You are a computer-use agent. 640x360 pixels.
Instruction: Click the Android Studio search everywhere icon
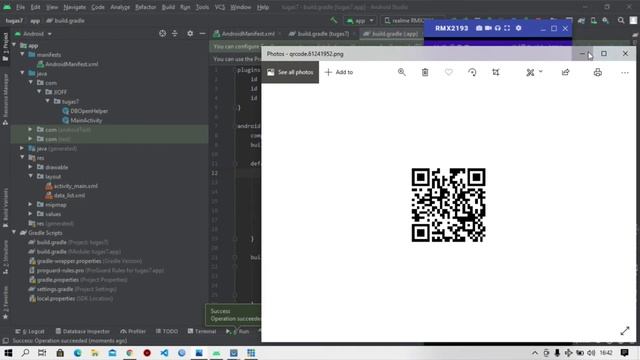point(621,20)
